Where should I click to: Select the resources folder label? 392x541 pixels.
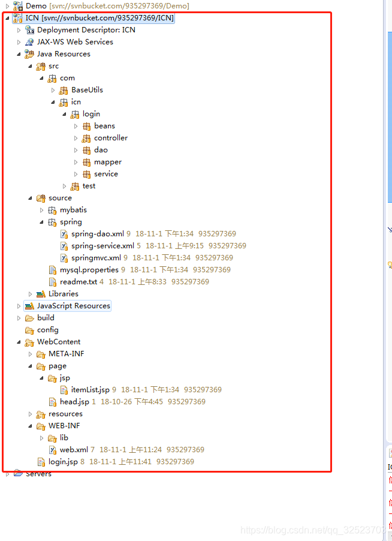point(65,414)
